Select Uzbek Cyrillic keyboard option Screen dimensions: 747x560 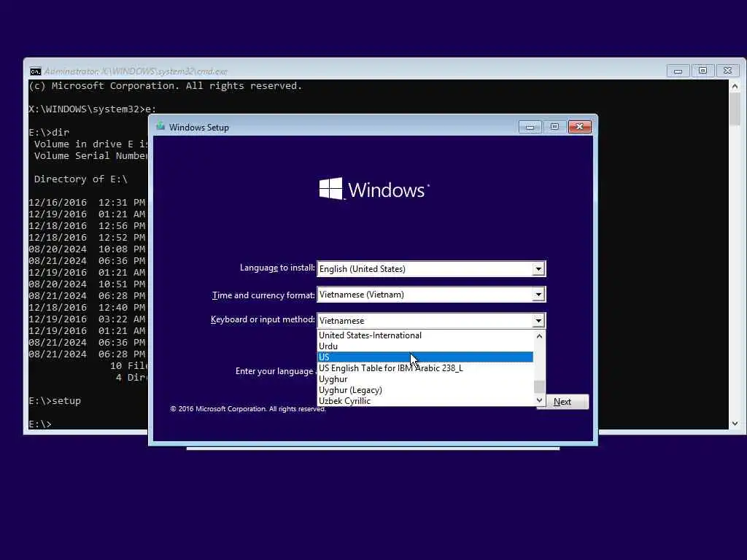425,401
